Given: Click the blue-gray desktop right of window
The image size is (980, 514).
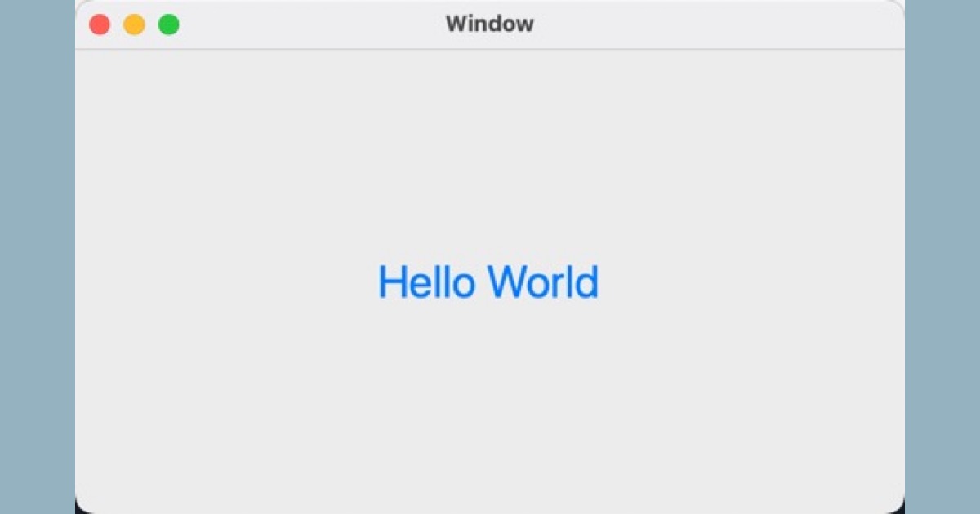Looking at the screenshot, I should (x=942, y=257).
